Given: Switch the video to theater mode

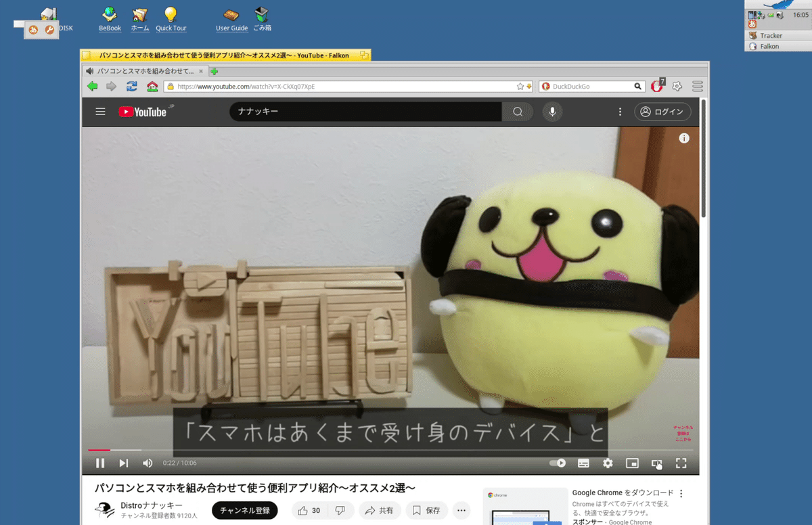Looking at the screenshot, I should point(656,463).
